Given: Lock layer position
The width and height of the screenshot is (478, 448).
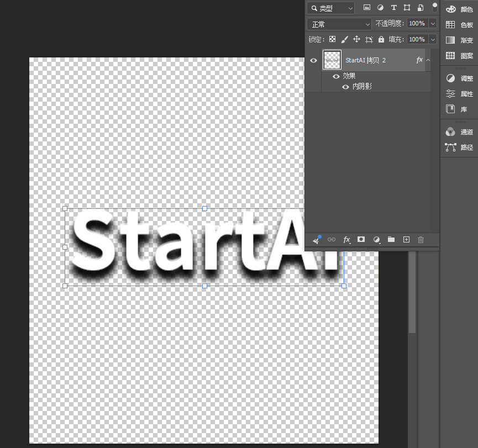Looking at the screenshot, I should tap(356, 39).
